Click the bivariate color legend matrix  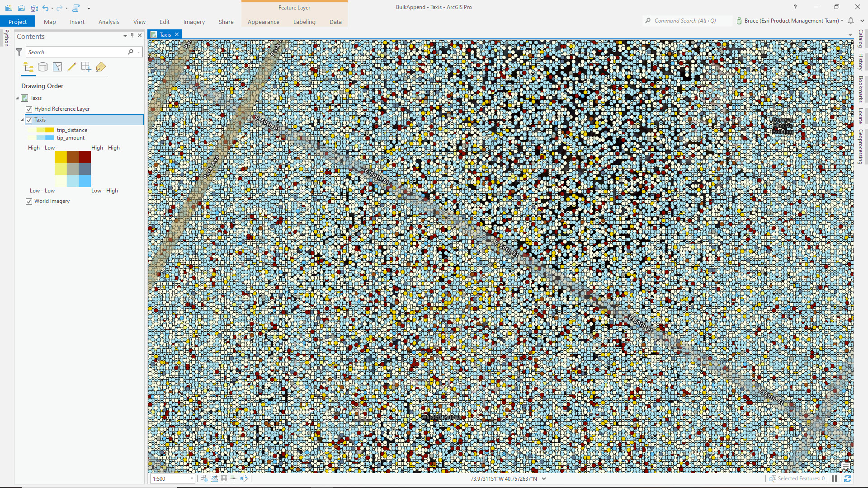pyautogui.click(x=73, y=169)
